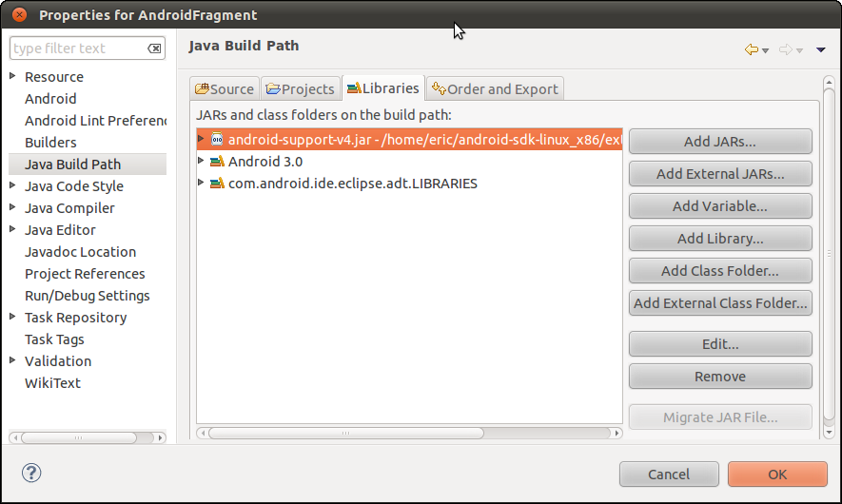Expand the android-support-v4.jar entry

[x=201, y=139]
